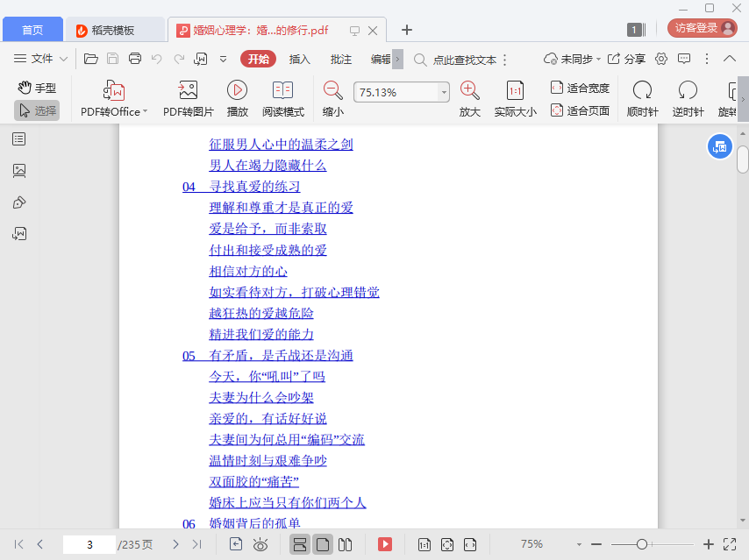Go to previous page arrow
The image size is (749, 560).
point(40,544)
